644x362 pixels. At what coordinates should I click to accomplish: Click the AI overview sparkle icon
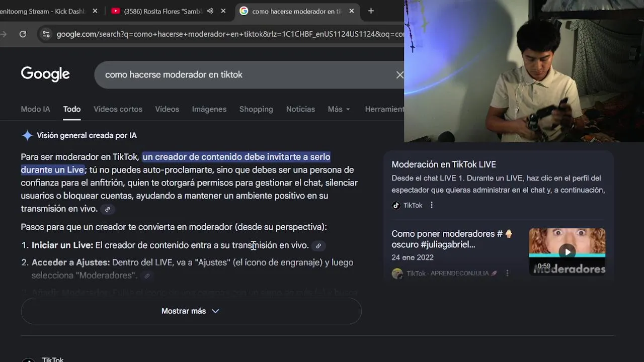coord(27,135)
